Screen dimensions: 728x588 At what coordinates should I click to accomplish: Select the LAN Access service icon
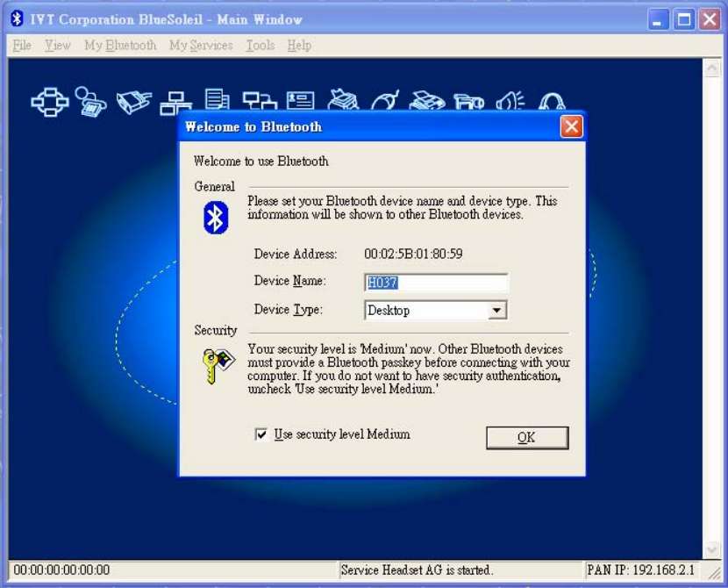(175, 102)
